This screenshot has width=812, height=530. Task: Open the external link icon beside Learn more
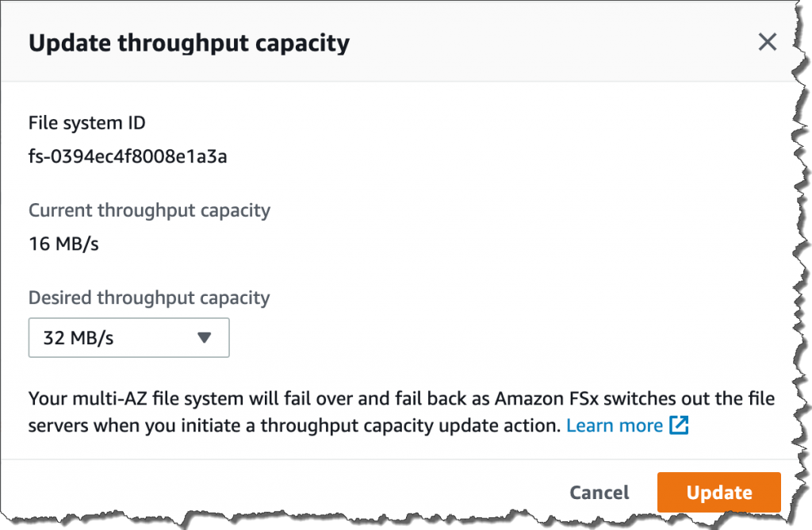tap(679, 425)
